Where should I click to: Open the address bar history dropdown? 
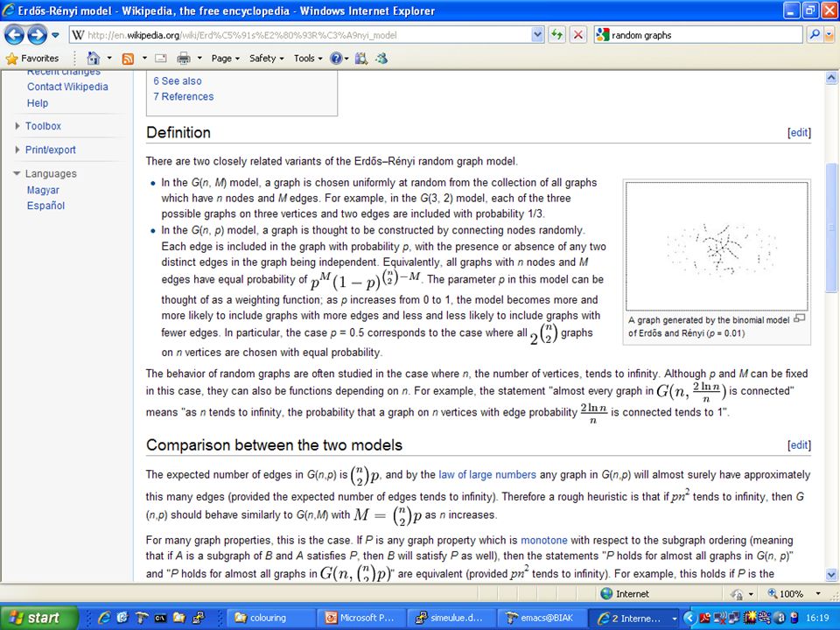tap(538, 35)
